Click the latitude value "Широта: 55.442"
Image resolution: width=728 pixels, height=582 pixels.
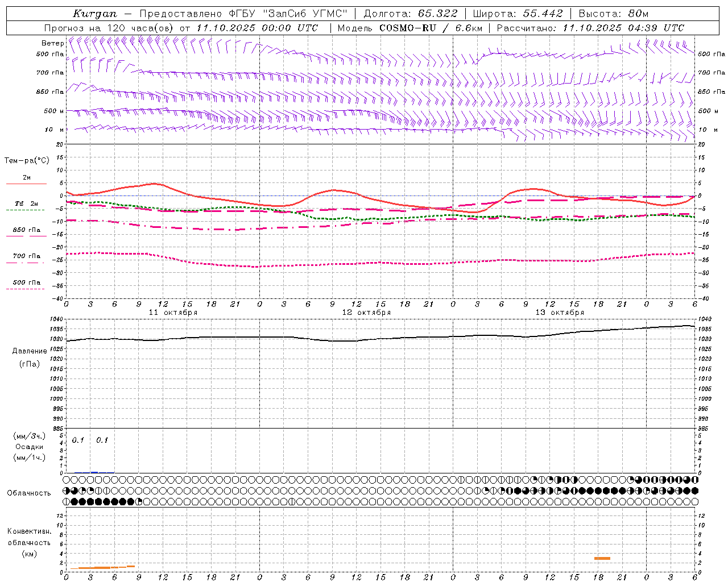click(x=518, y=14)
